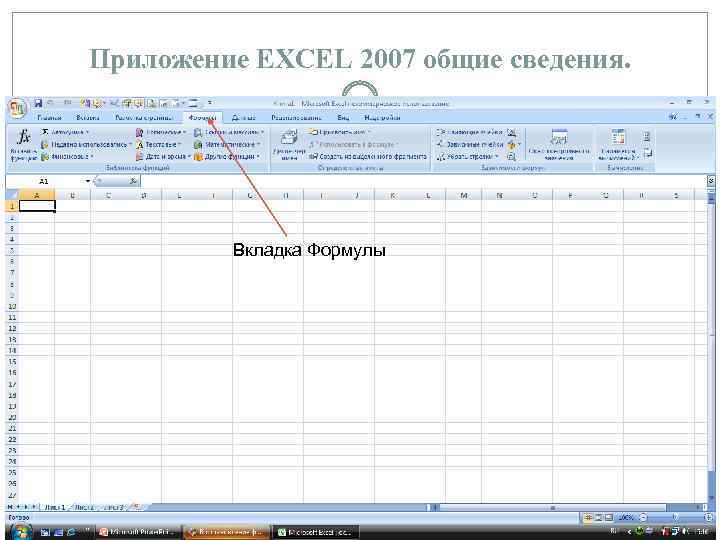This screenshot has height=540, width=720.
Task: Click inside the formula bar input
Action: tap(422, 181)
